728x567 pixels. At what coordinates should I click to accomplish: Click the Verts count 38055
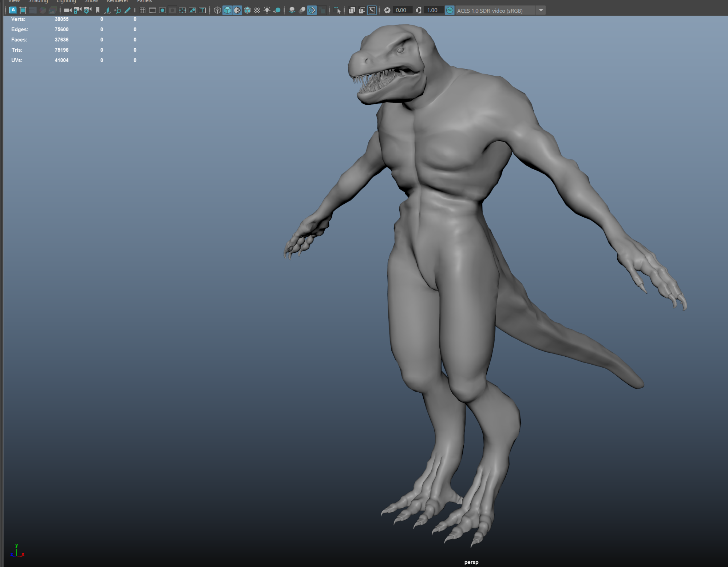click(62, 19)
